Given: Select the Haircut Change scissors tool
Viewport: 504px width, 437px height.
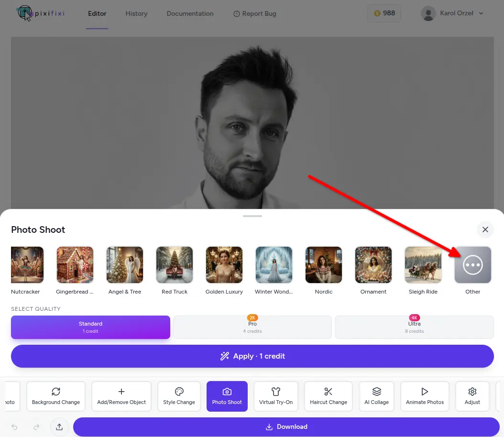Looking at the screenshot, I should [329, 396].
